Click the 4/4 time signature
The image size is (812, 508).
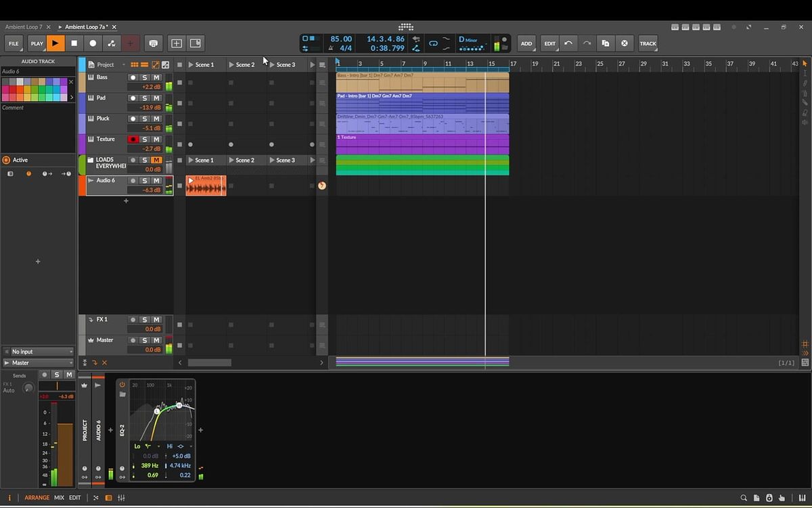345,48
